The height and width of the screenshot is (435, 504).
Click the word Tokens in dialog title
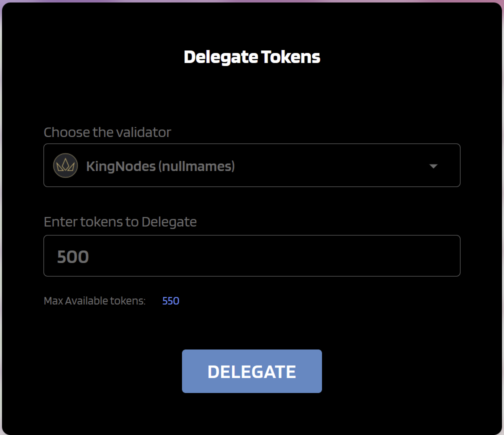click(x=290, y=57)
